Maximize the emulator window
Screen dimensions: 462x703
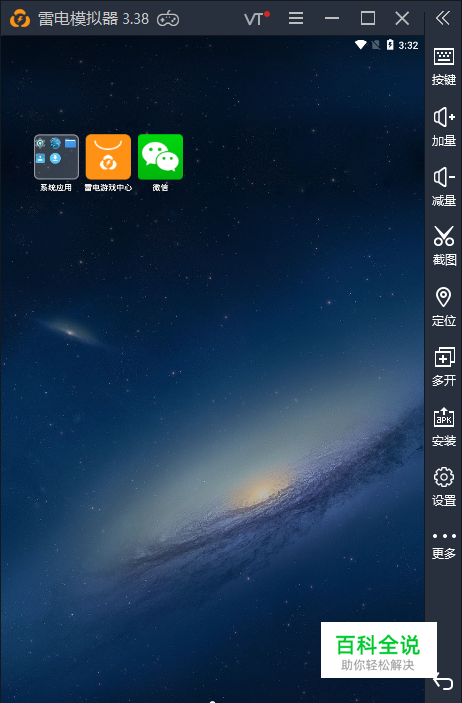(368, 18)
